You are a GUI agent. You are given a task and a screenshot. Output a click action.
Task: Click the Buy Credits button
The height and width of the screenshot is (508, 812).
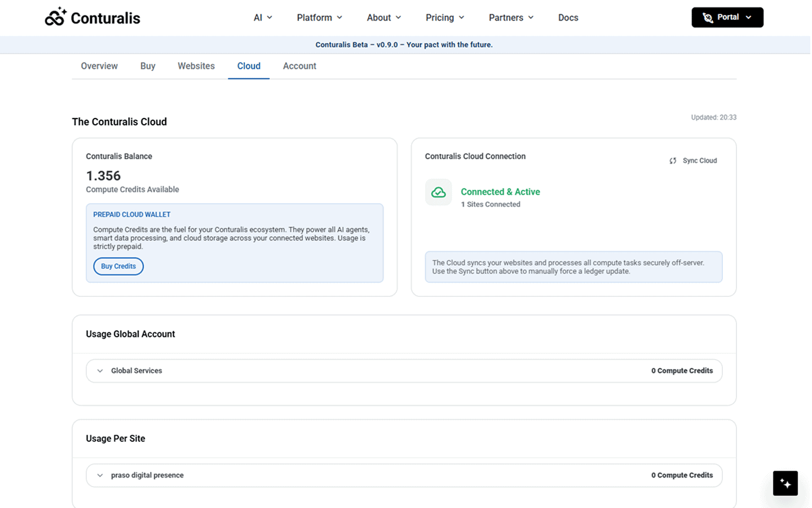(118, 266)
